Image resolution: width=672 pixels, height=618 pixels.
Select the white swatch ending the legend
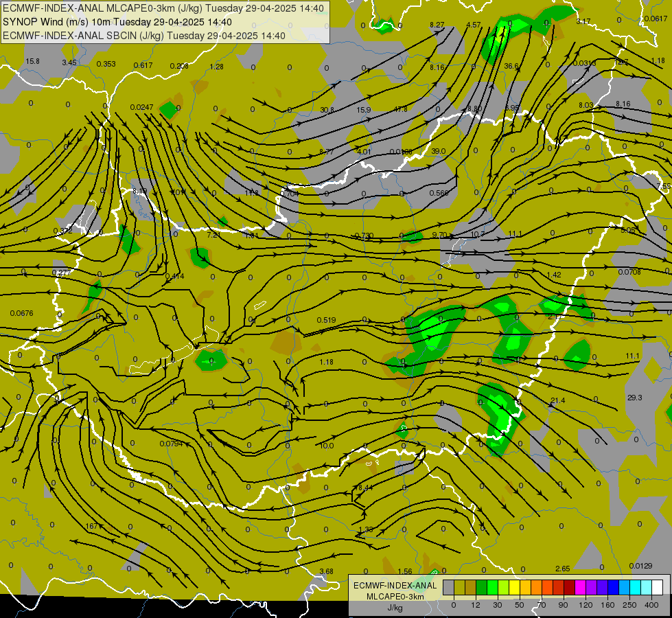point(658,588)
